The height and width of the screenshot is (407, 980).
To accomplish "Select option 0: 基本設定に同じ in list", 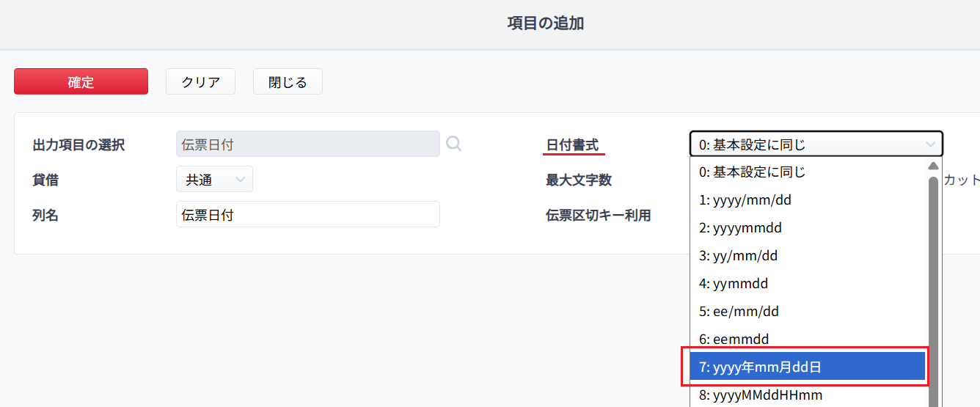I will coord(808,172).
